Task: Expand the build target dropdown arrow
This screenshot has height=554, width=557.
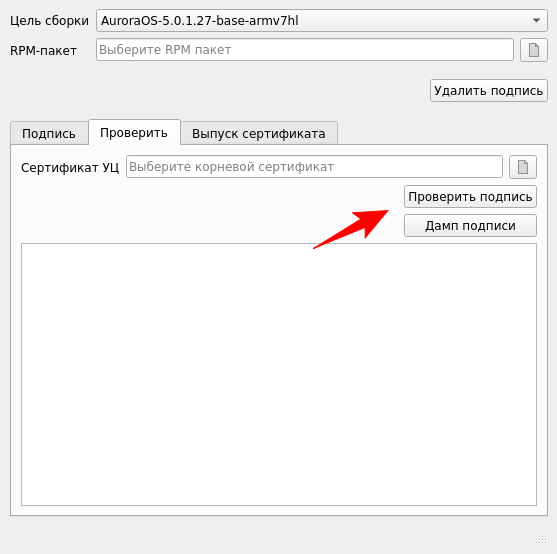Action: (536, 21)
